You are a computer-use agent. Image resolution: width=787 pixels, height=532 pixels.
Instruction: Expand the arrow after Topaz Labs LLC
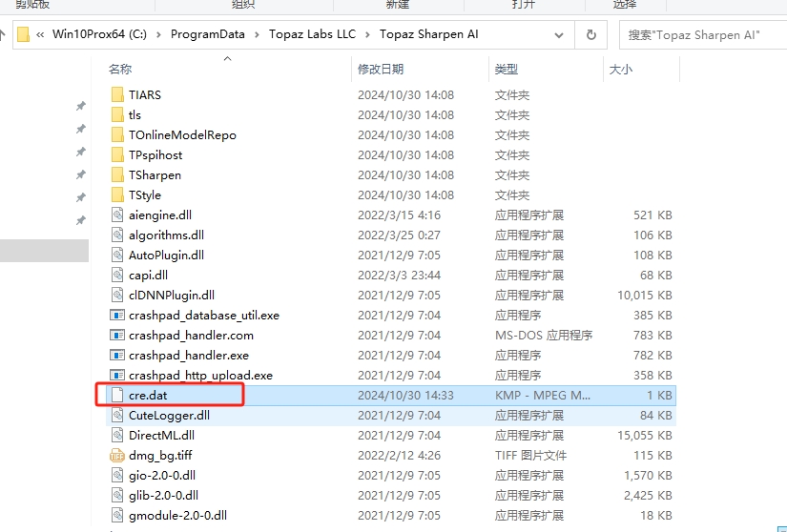367,34
